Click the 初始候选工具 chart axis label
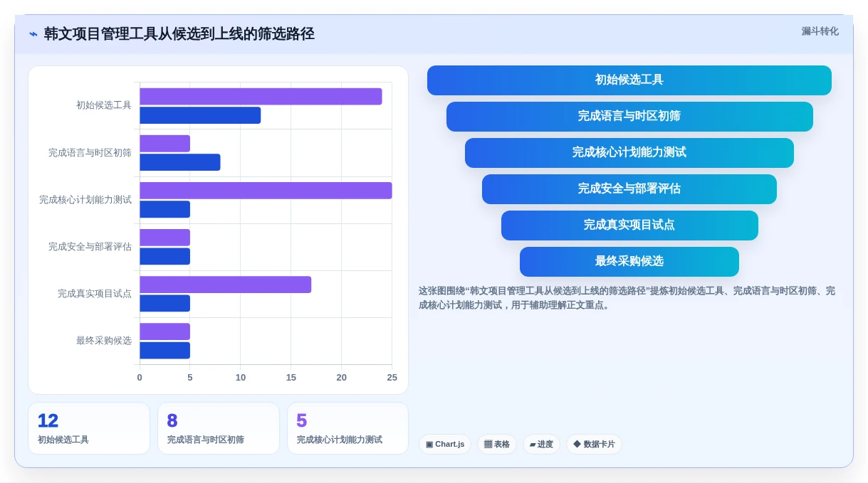868x483 pixels. click(x=104, y=105)
